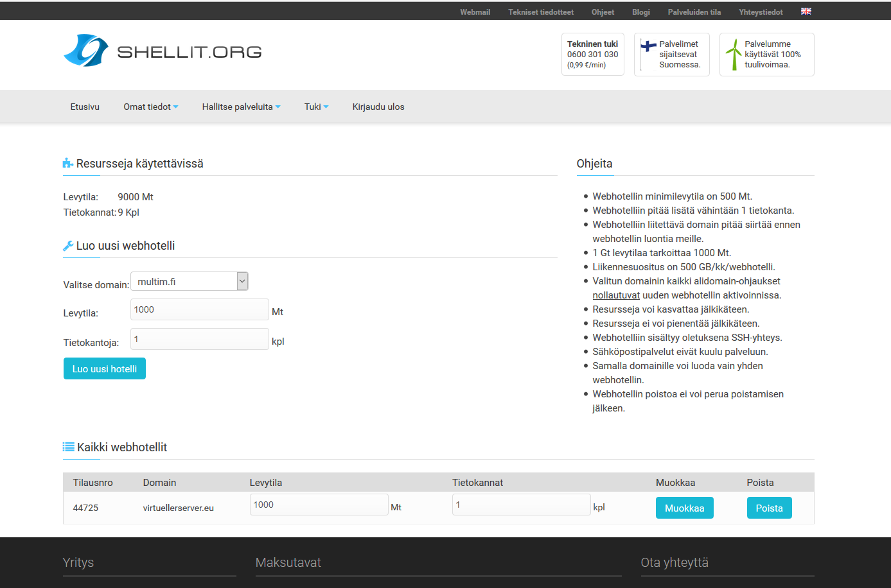Open the Tuki dropdown
Image resolution: width=891 pixels, height=588 pixels.
316,107
